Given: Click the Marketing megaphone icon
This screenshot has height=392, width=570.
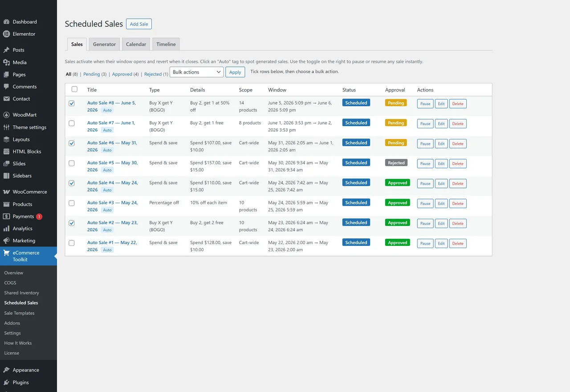Looking at the screenshot, I should click(x=6, y=241).
